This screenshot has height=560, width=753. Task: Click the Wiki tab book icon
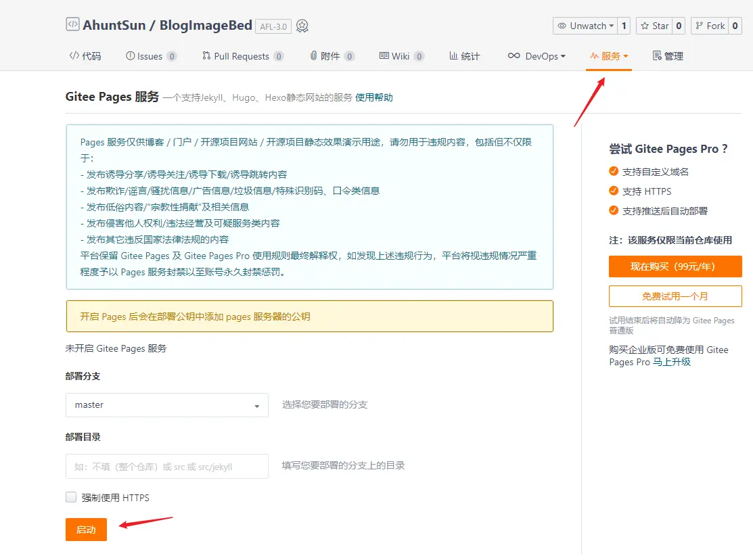point(384,55)
